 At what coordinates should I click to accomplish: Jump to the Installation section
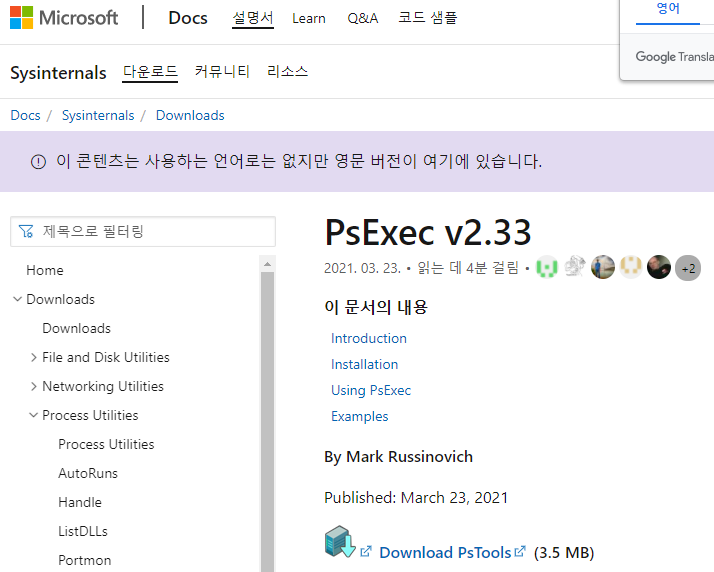click(x=364, y=364)
